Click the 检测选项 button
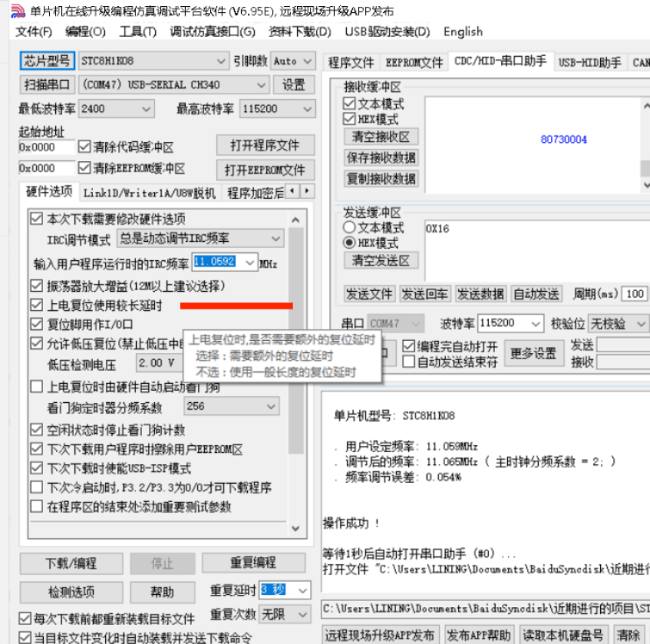Screen dimensions: 650x644 71,592
